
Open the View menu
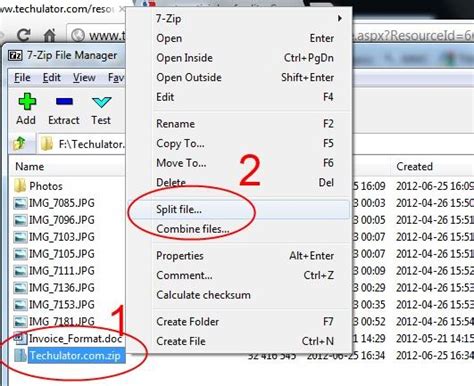coord(84,78)
